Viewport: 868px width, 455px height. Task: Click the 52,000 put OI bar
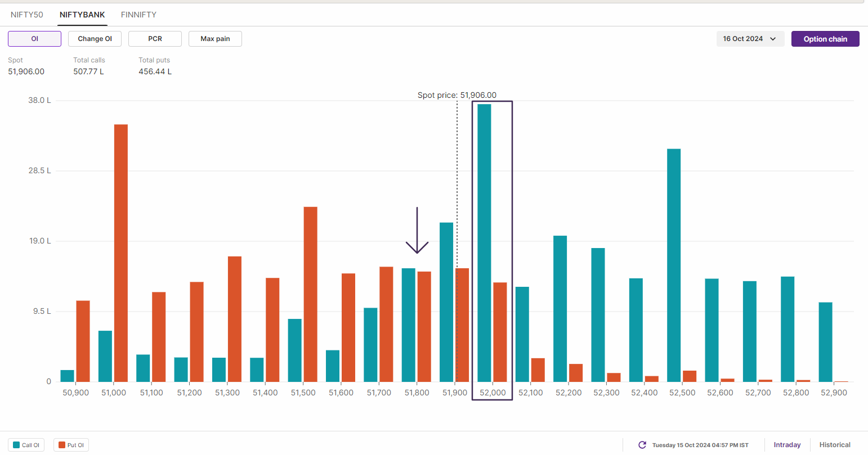click(500, 332)
